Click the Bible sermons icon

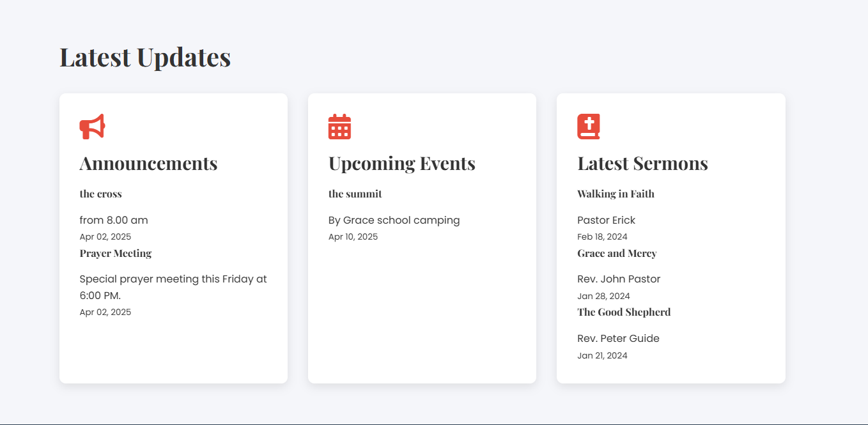pos(588,127)
